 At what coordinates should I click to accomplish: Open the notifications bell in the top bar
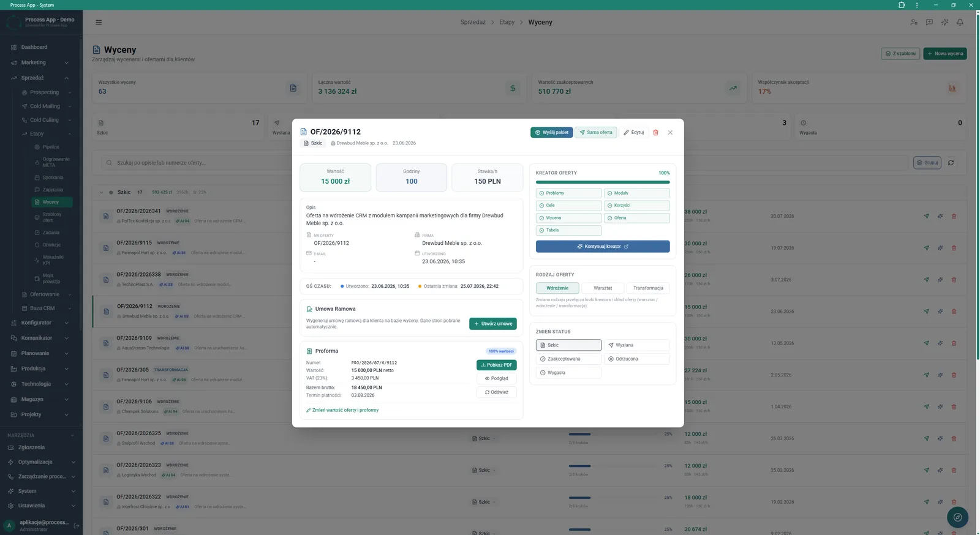(960, 22)
